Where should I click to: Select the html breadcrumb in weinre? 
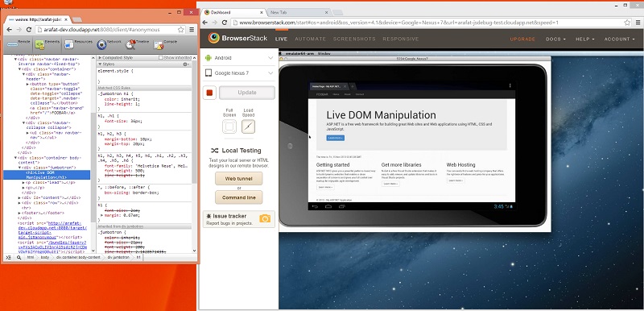(31, 258)
